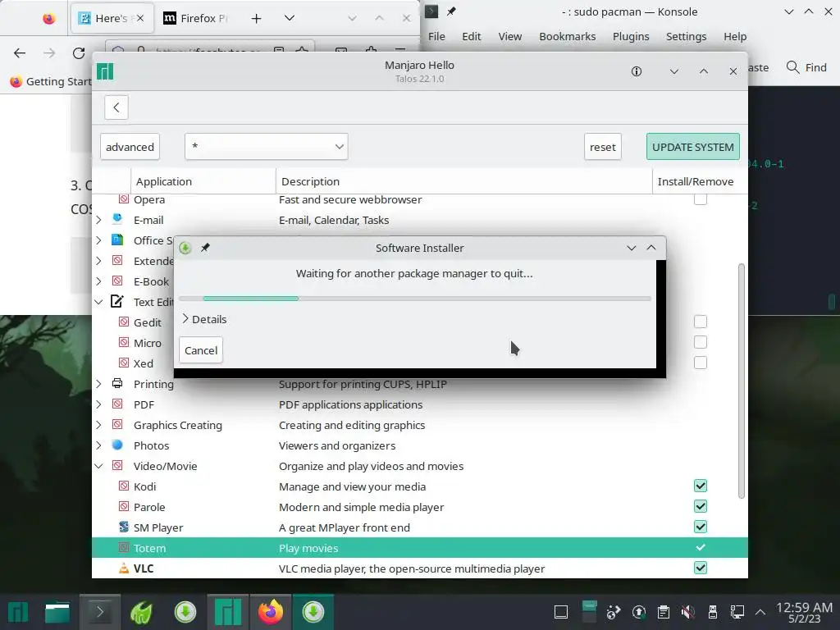
Task: Switch to Manjaro Hello in taskbar
Action: pyautogui.click(x=228, y=612)
